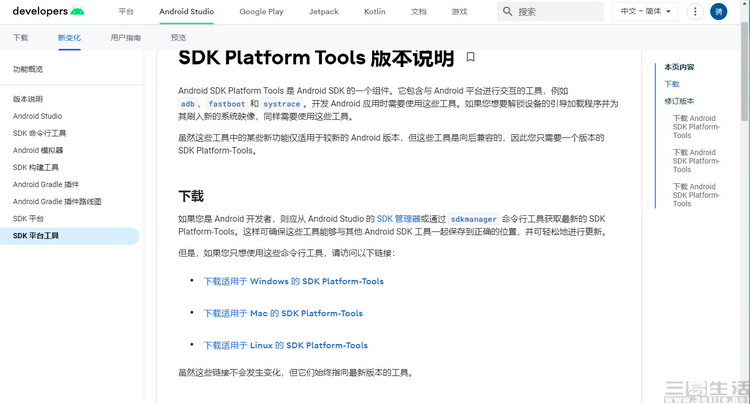750x404 pixels.
Task: Open the user account avatar
Action: [x=718, y=11]
